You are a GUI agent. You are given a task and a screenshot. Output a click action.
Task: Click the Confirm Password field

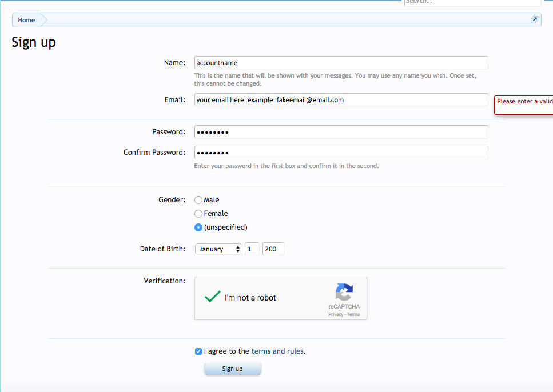point(341,153)
